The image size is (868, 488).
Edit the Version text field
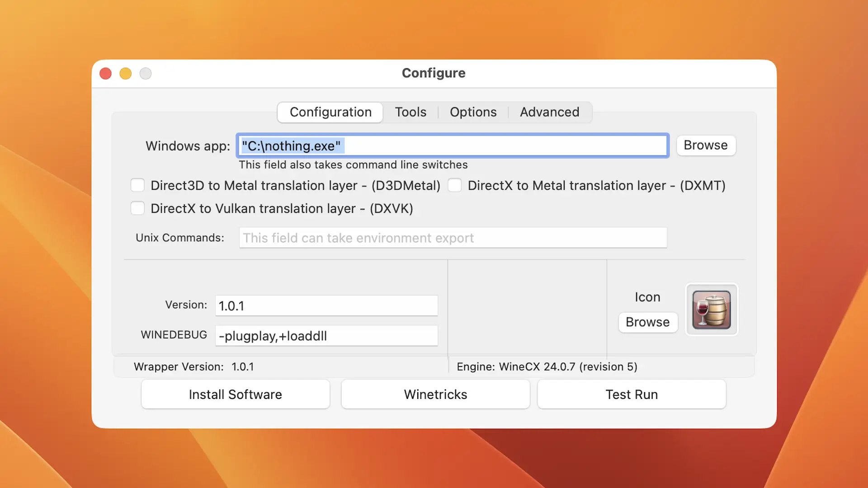[326, 306]
